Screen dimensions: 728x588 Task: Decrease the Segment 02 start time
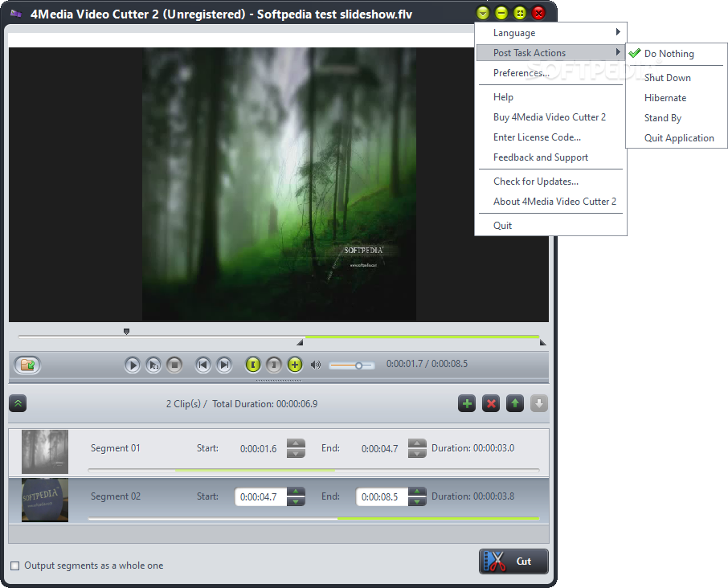(296, 502)
